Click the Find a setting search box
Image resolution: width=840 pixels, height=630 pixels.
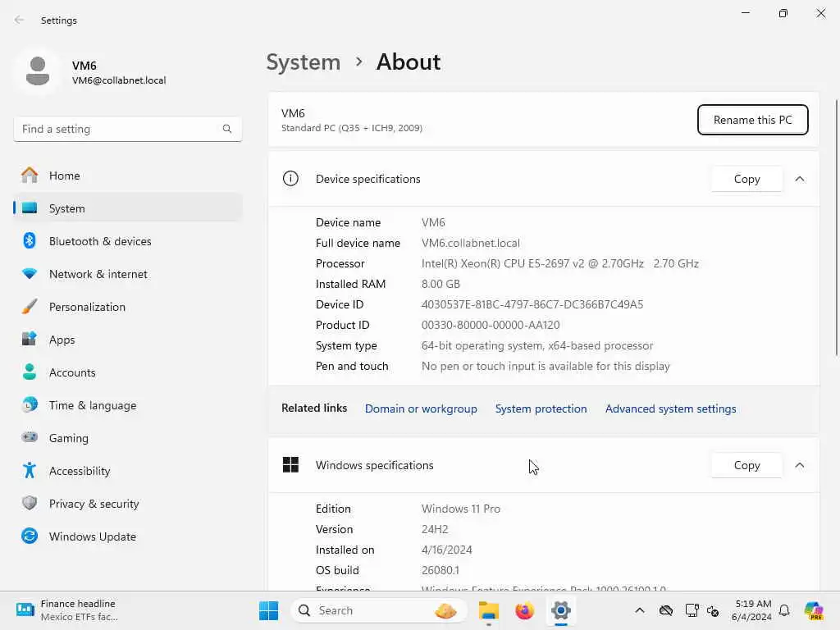click(x=127, y=129)
